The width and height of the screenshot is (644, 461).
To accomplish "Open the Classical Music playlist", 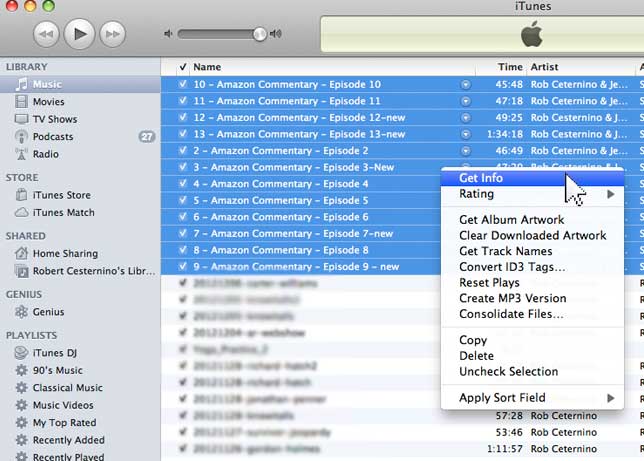I will click(80, 388).
